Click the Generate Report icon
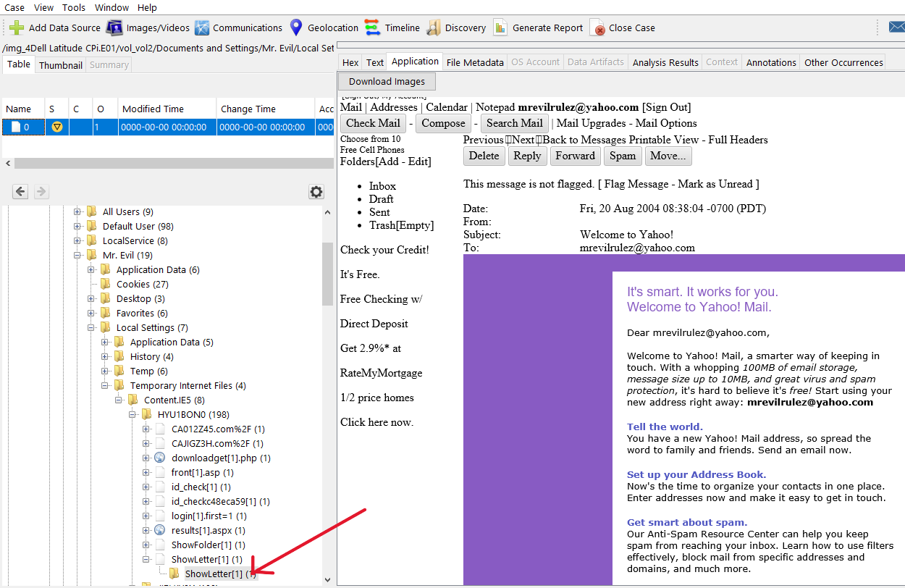 [500, 28]
